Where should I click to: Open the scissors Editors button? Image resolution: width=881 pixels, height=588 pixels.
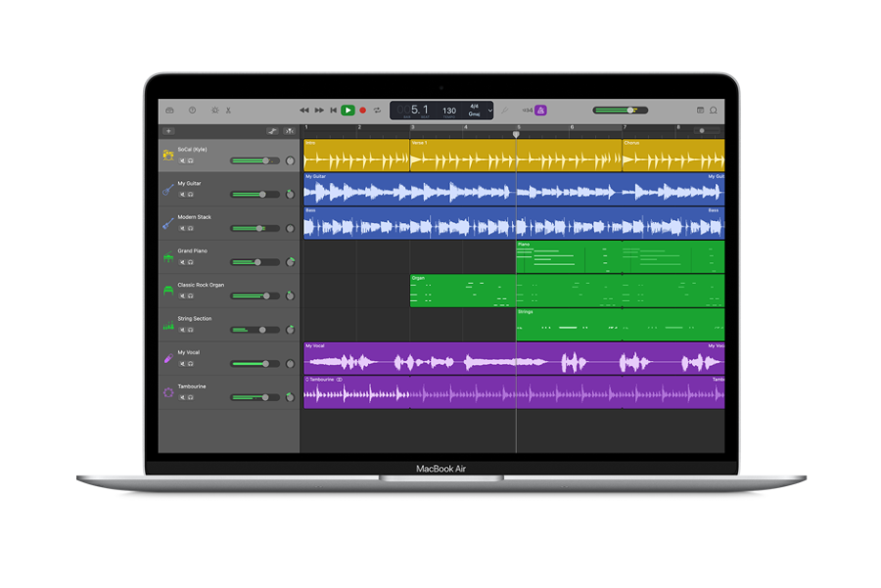(x=229, y=111)
